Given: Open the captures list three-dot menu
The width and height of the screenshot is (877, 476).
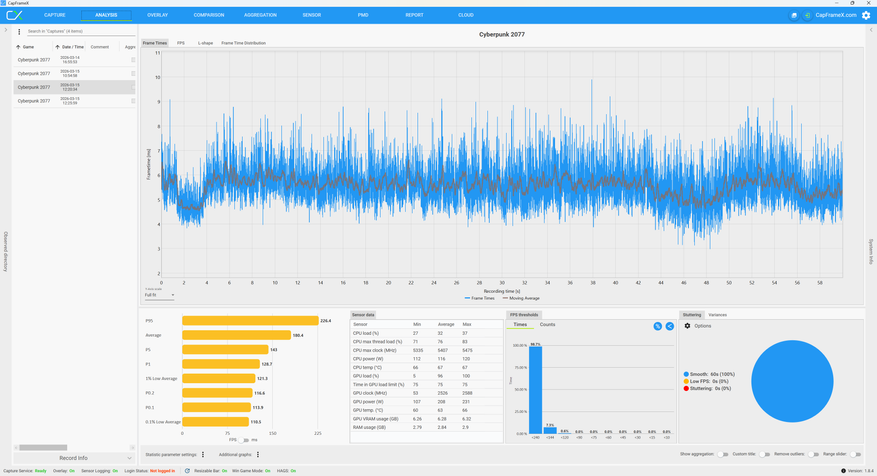Looking at the screenshot, I should point(19,32).
